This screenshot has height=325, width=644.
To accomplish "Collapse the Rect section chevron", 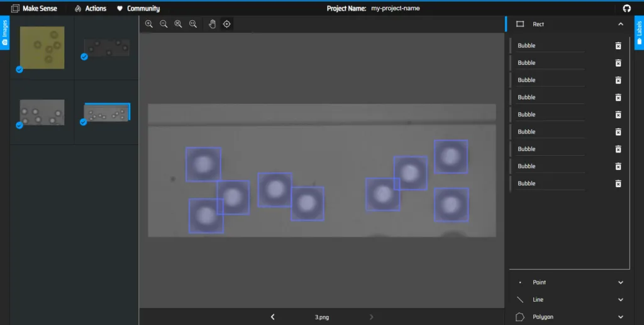I will (621, 25).
